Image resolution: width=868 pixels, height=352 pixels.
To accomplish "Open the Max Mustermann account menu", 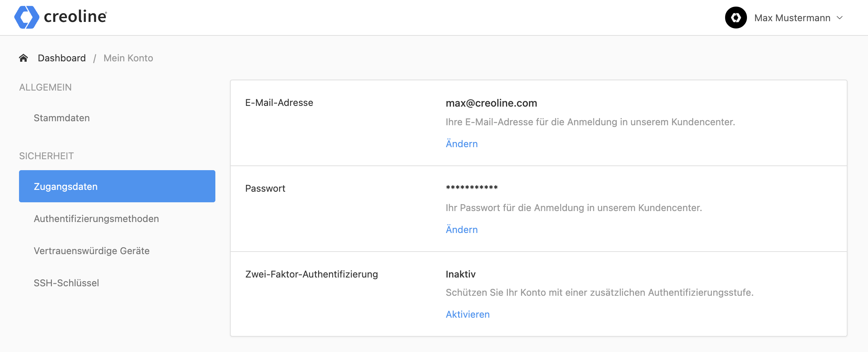I will pyautogui.click(x=784, y=18).
